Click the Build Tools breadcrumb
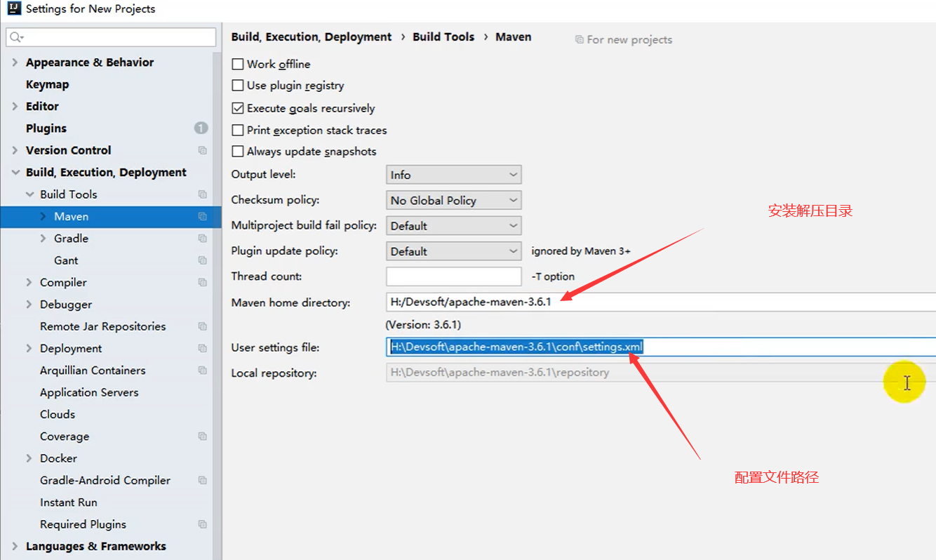Image resolution: width=936 pixels, height=560 pixels. point(443,36)
